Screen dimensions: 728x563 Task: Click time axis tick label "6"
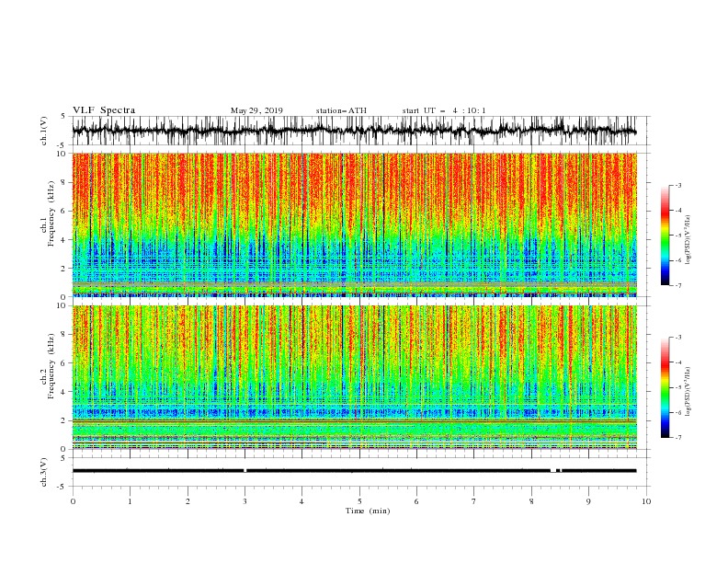click(x=416, y=501)
